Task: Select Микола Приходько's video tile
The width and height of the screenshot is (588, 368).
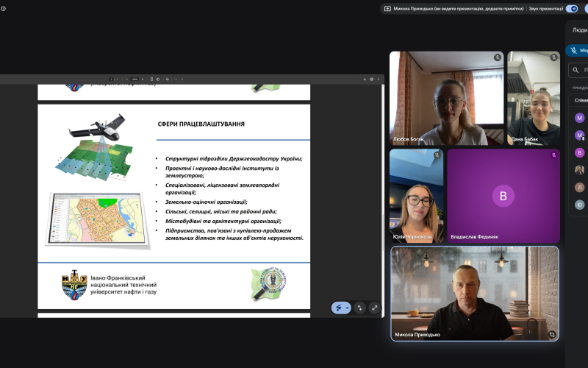Action: click(x=475, y=294)
